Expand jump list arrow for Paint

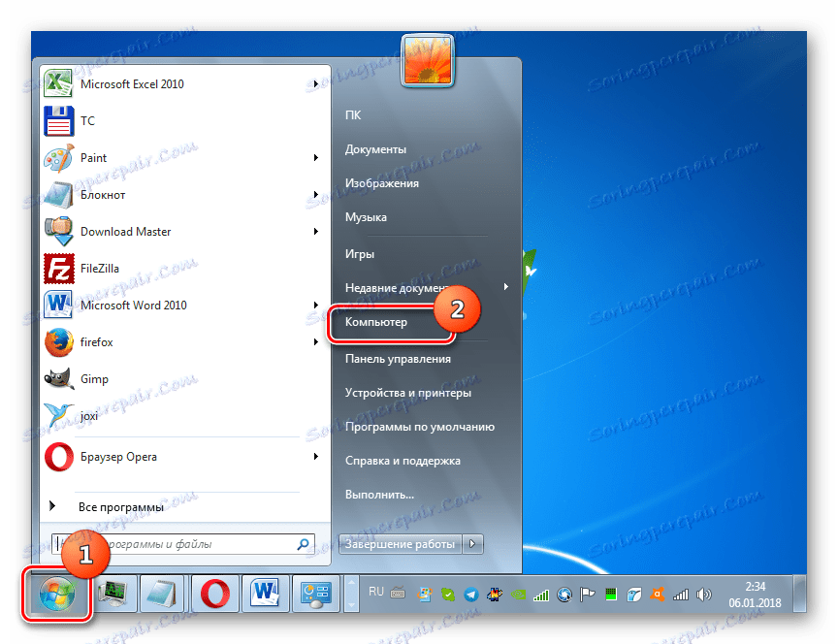tap(316, 158)
